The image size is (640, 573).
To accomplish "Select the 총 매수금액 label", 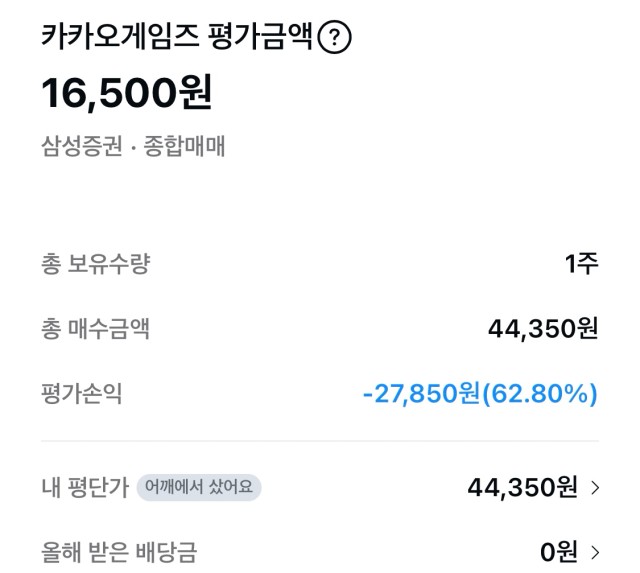I will (x=96, y=329).
